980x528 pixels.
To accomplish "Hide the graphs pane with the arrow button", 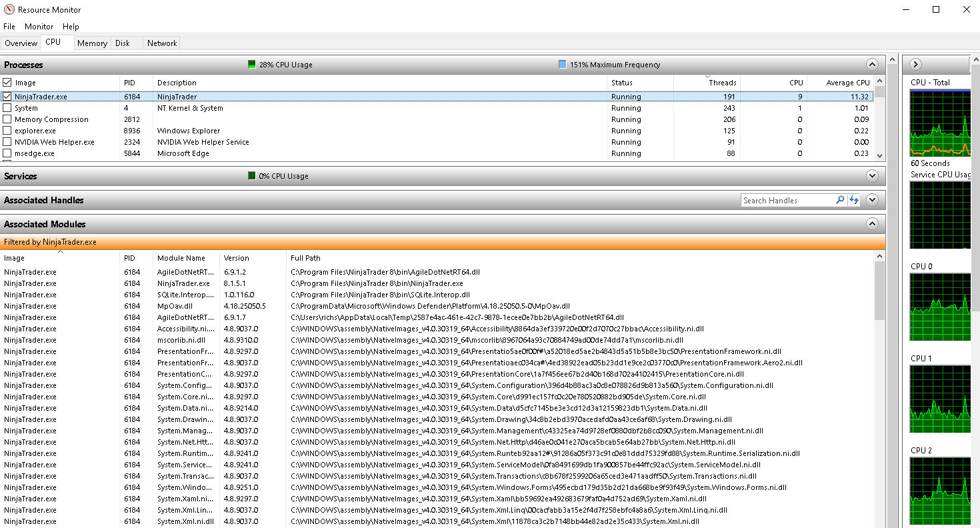I will point(915,65).
